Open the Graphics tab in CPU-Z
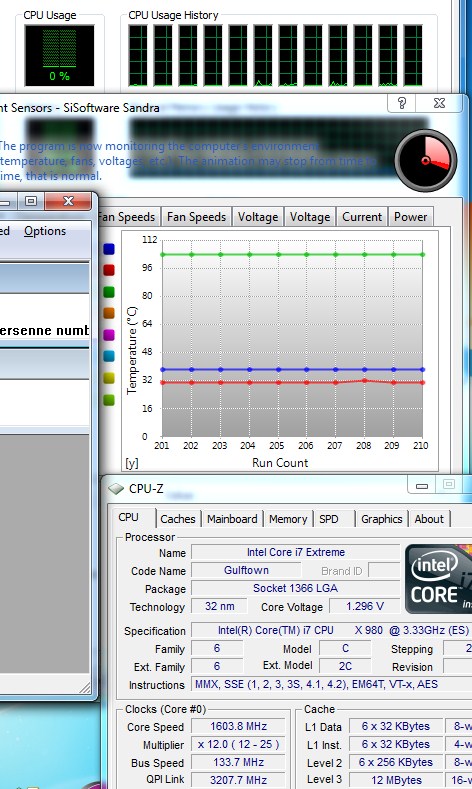 (381, 519)
